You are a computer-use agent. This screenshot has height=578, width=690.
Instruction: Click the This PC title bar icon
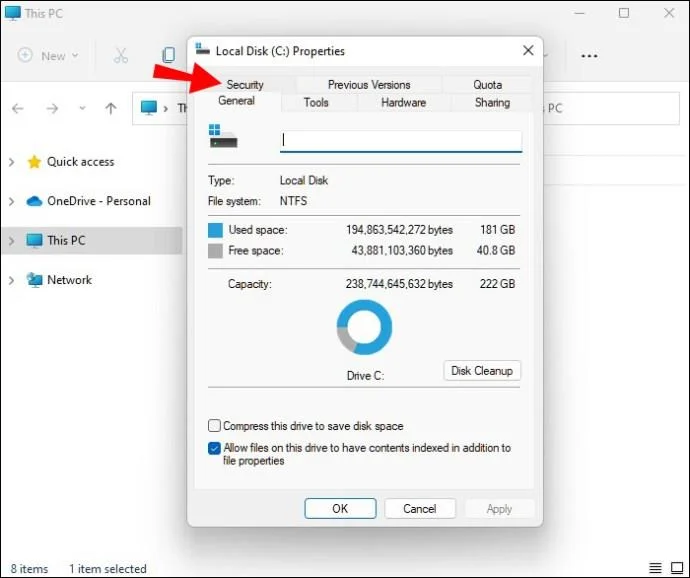13,13
